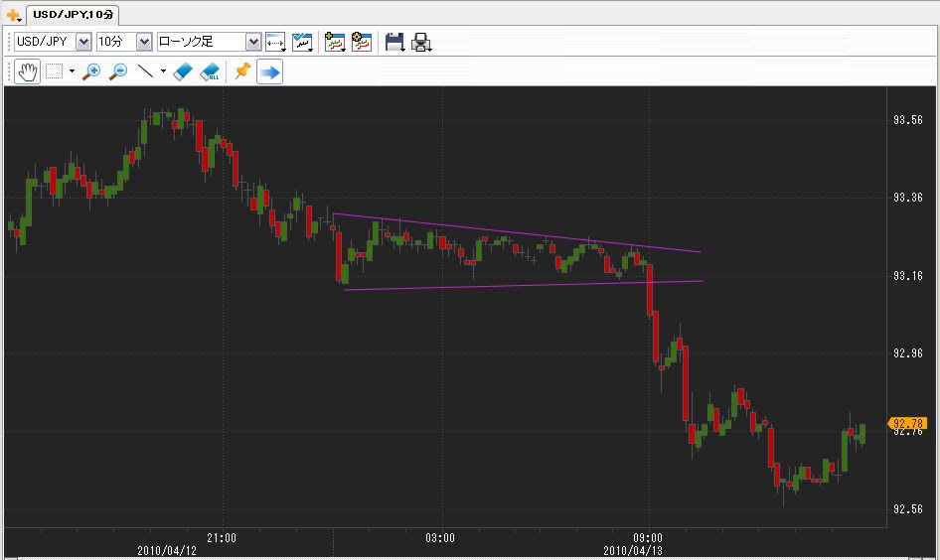The image size is (940, 560).
Task: Click the floppy disk save icon
Action: (394, 42)
